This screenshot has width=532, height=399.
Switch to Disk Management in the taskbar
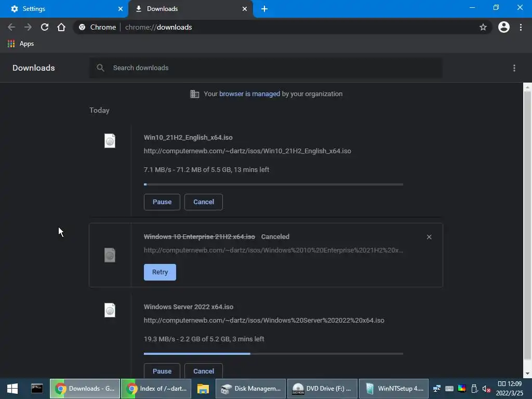[250, 389]
